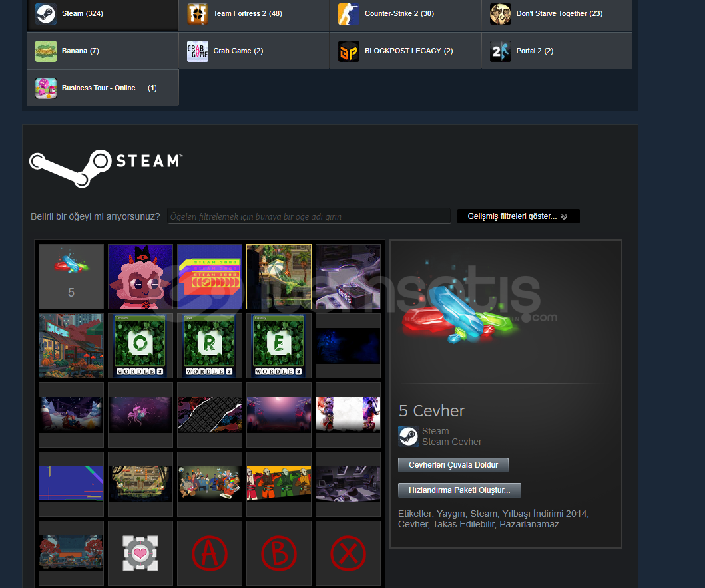Select the alarm clock bedroom item

tap(348, 277)
